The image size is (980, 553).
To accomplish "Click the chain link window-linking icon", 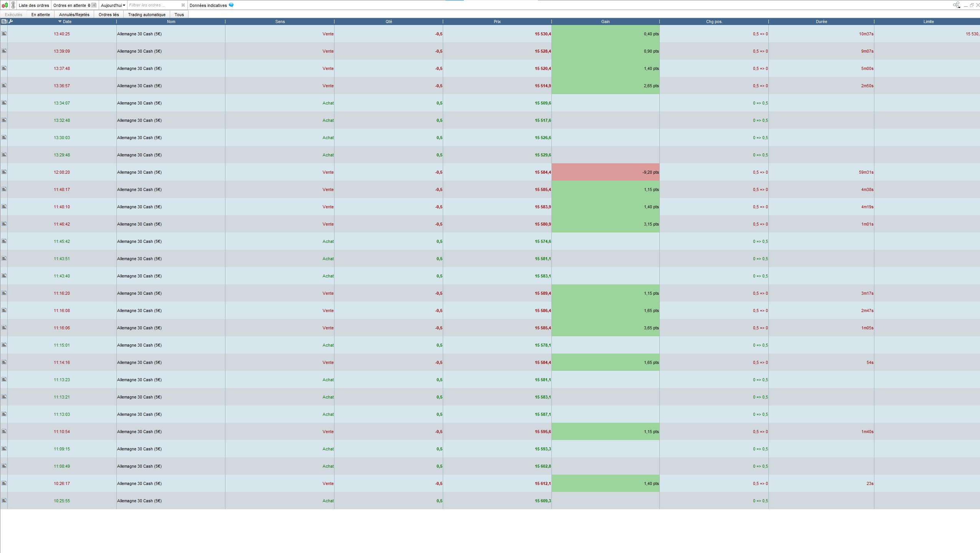I will (x=13, y=5).
